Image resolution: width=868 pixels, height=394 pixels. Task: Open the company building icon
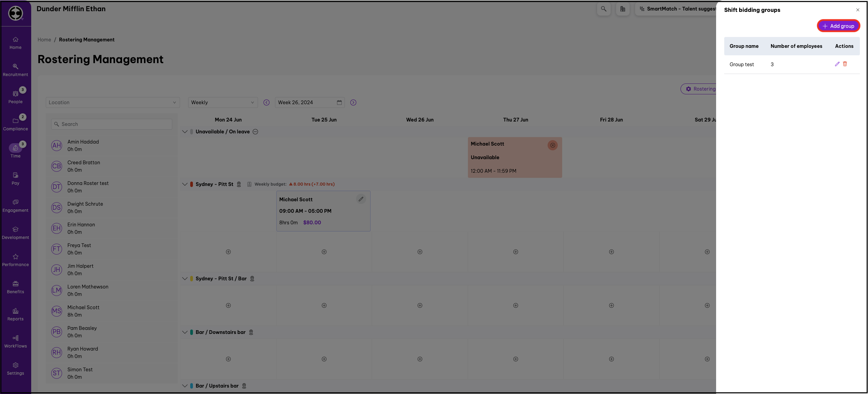(x=623, y=9)
